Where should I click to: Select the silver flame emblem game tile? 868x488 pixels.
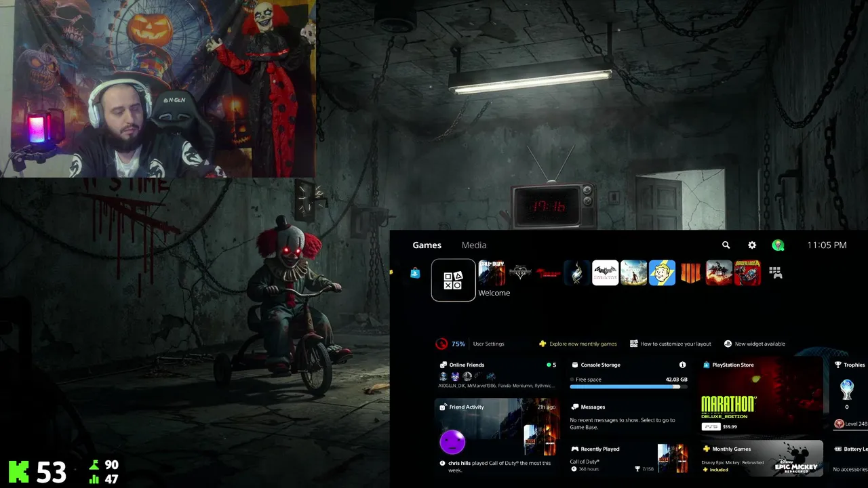point(576,273)
